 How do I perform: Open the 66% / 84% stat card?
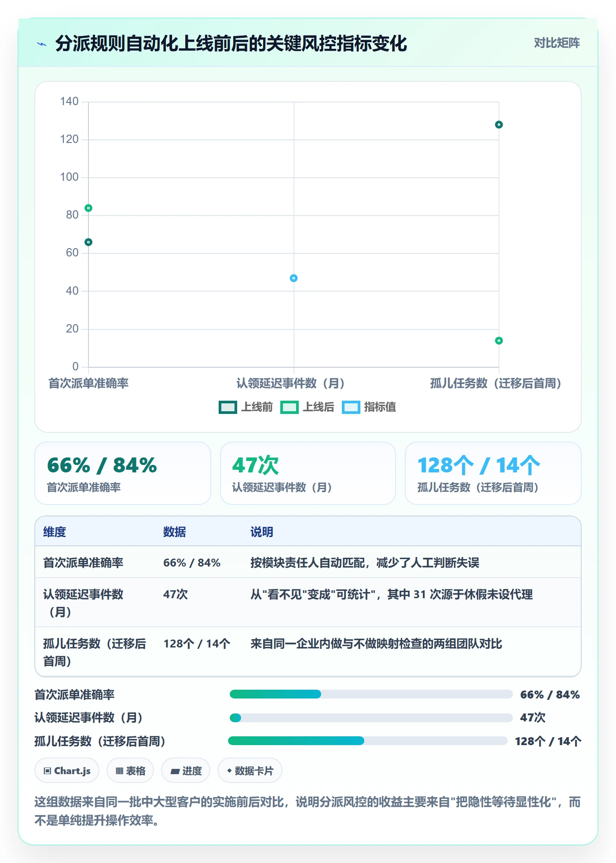click(x=123, y=473)
